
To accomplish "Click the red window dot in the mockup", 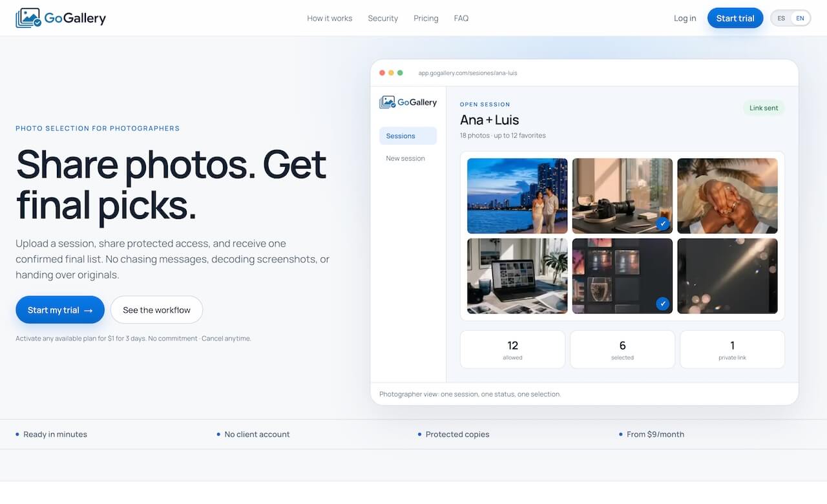I will pos(382,73).
